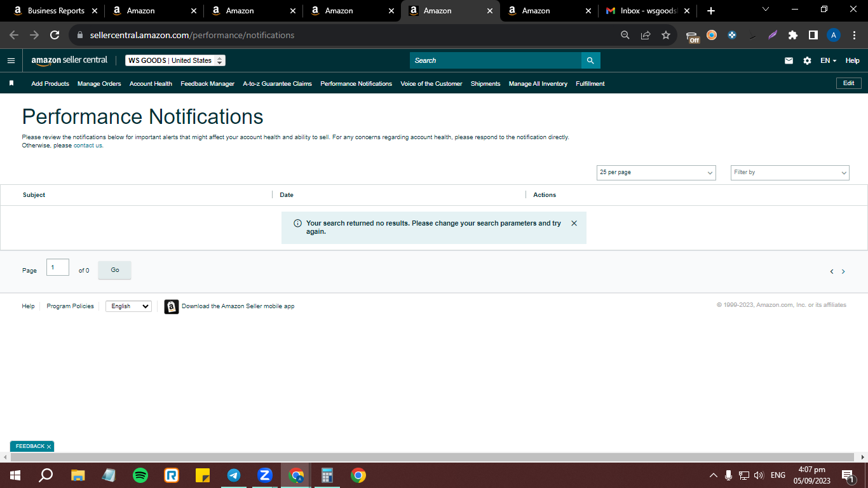Open Fulfillment in the navigation bar
This screenshot has height=488, width=868.
[590, 83]
